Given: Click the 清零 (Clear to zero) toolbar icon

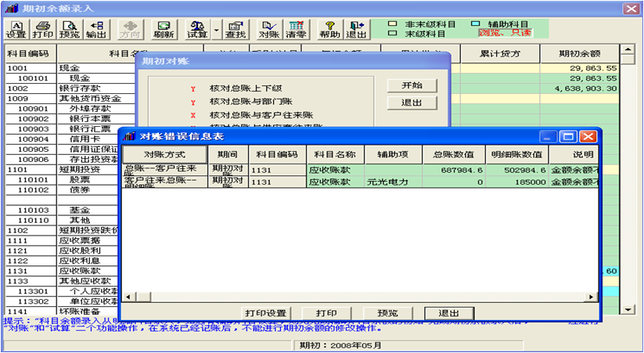Looking at the screenshot, I should [296, 30].
